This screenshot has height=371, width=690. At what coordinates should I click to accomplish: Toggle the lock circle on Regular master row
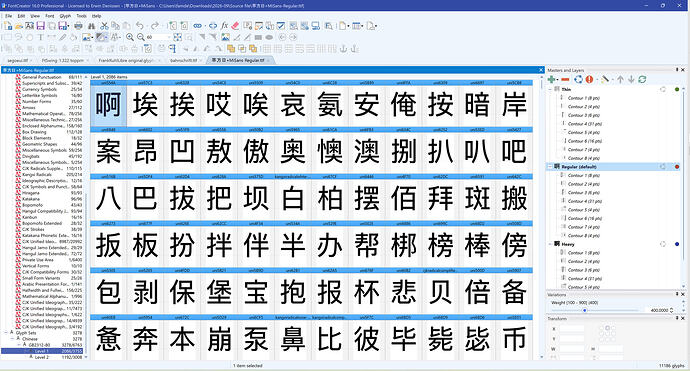pos(663,166)
